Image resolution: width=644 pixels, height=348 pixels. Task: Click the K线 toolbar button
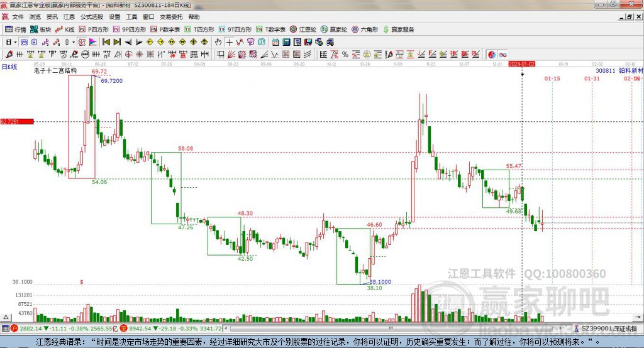tap(65, 30)
